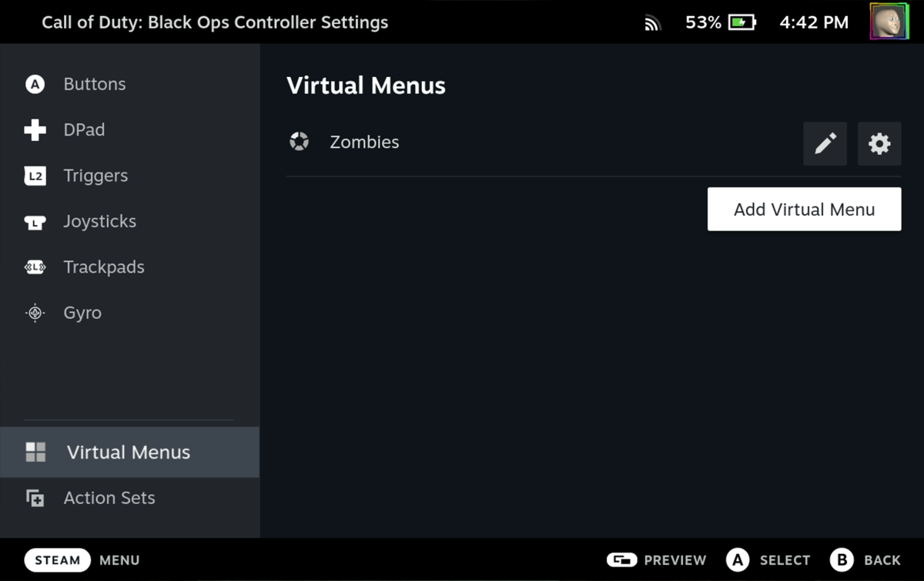The height and width of the screenshot is (581, 924).
Task: Click the 53% battery percentage
Action: (x=703, y=22)
